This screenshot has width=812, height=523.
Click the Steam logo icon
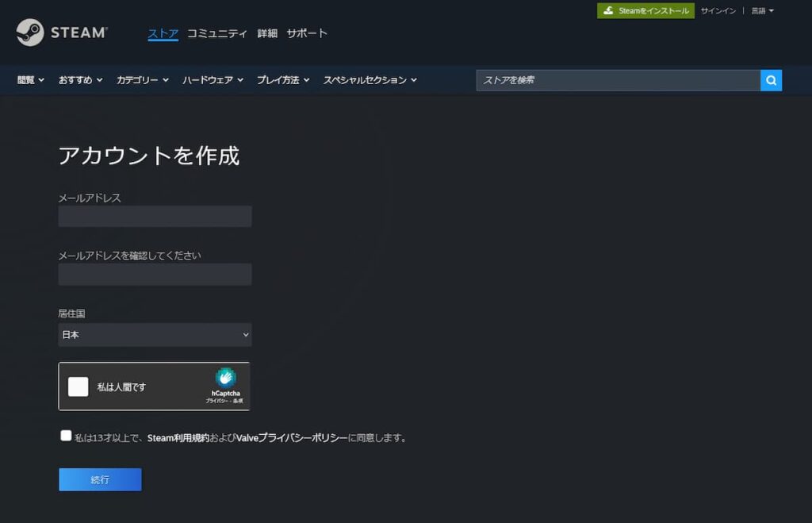29,32
